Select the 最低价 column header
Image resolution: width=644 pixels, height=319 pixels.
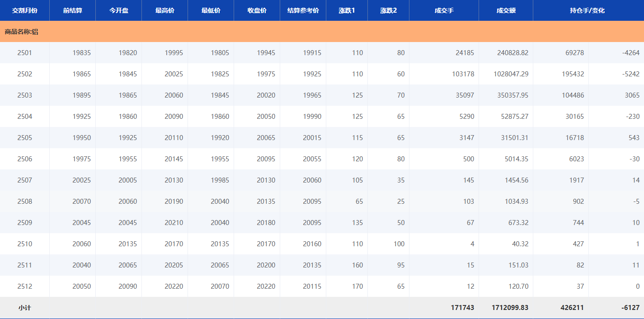(211, 10)
